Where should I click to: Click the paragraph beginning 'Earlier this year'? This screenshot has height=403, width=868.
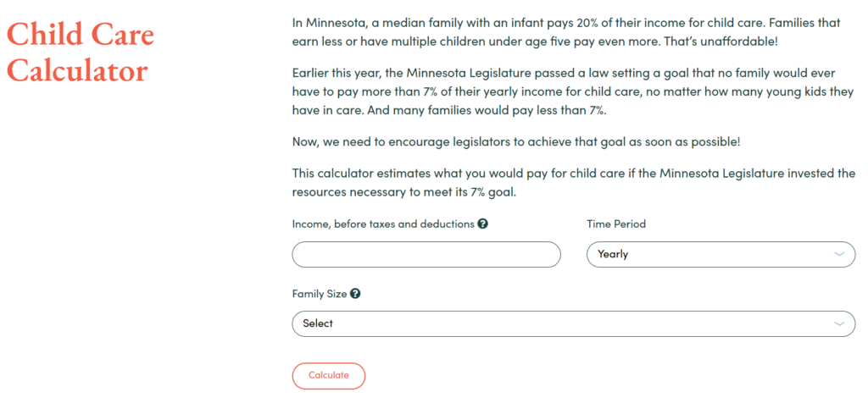coord(573,91)
